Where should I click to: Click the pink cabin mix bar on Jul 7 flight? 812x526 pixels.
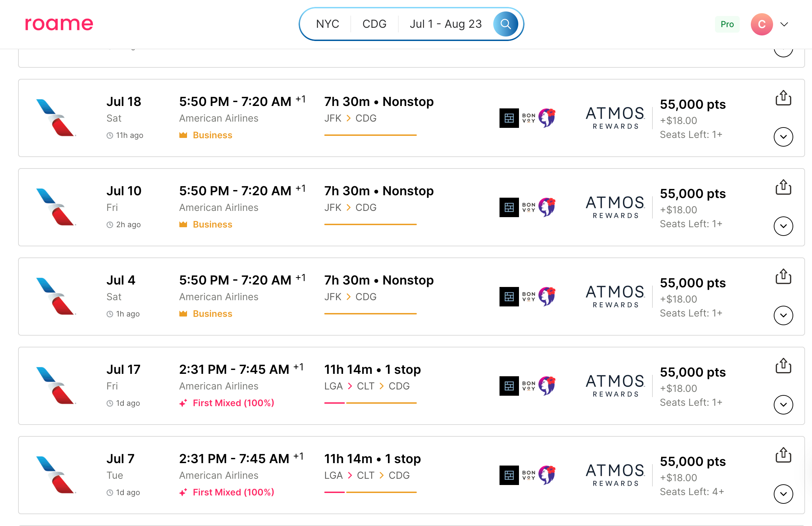coord(334,492)
